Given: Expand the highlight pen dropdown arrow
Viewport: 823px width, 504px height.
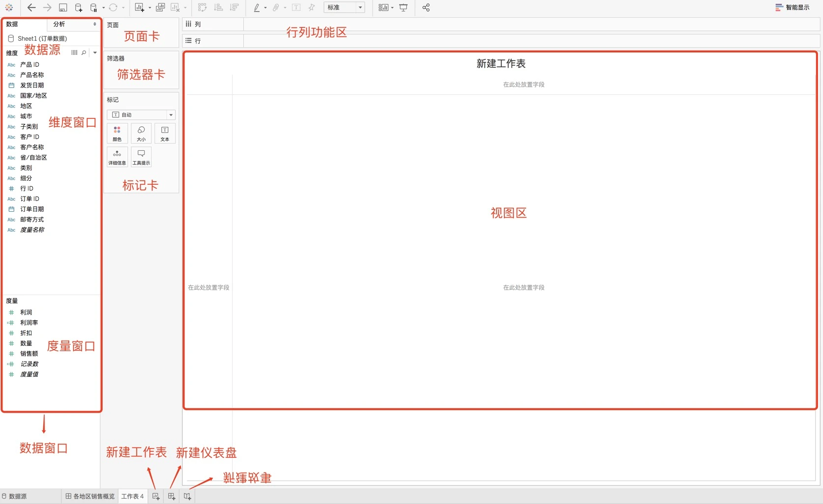Looking at the screenshot, I should click(x=265, y=8).
